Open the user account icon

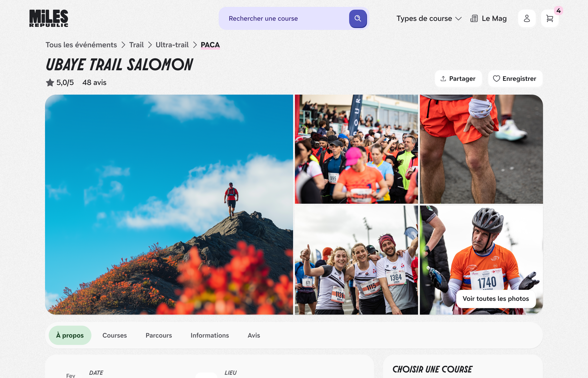(527, 18)
